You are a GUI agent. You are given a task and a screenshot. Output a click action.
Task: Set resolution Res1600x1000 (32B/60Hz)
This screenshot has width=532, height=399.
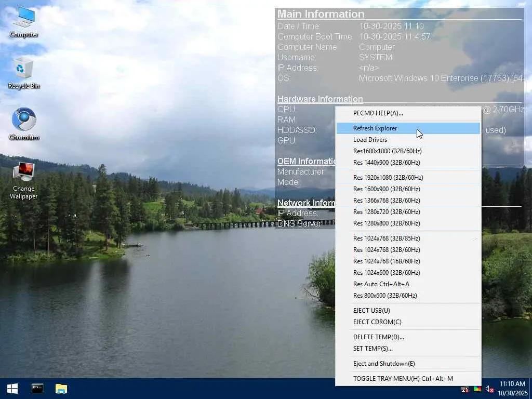click(x=408, y=151)
